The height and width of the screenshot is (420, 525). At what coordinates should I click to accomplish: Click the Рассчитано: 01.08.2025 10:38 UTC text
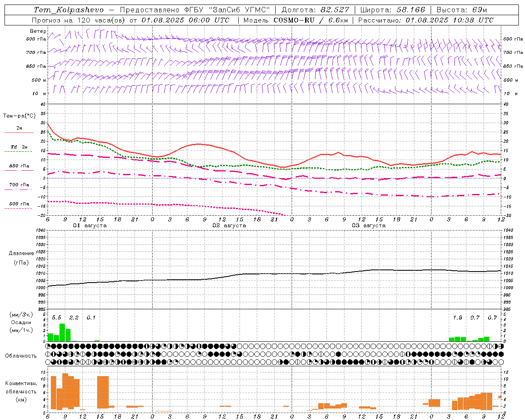(x=426, y=20)
